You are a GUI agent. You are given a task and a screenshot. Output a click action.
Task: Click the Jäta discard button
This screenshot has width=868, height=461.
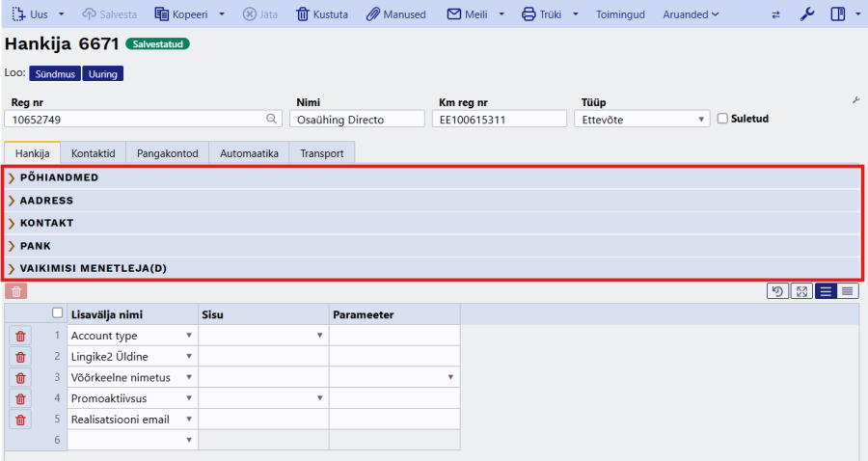click(x=260, y=14)
